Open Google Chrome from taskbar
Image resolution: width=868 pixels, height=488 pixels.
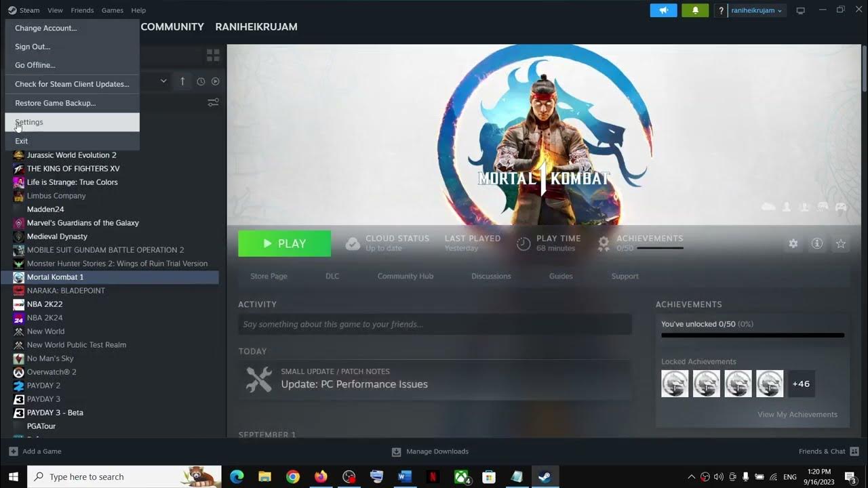[x=293, y=476]
